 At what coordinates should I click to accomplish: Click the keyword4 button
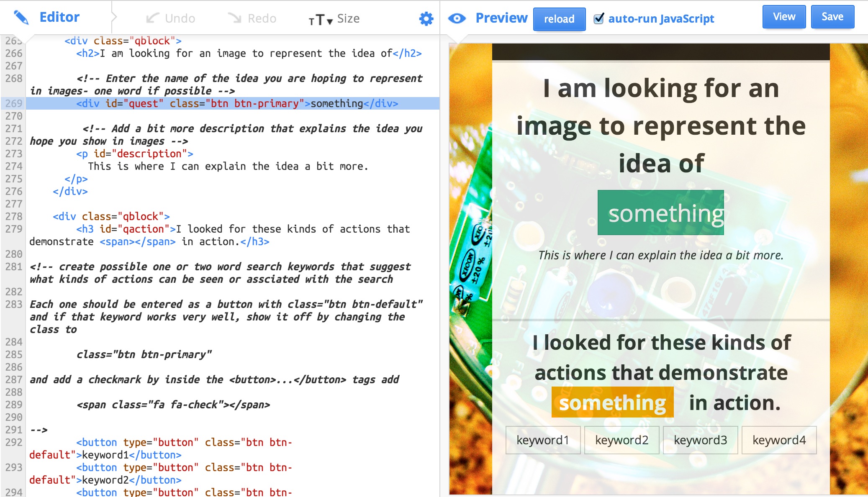click(x=779, y=440)
